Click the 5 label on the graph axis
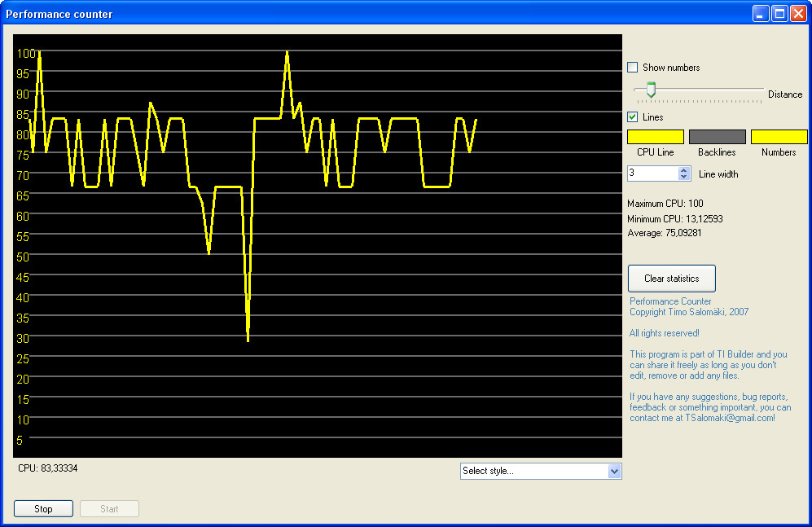The height and width of the screenshot is (527, 812). (20, 440)
